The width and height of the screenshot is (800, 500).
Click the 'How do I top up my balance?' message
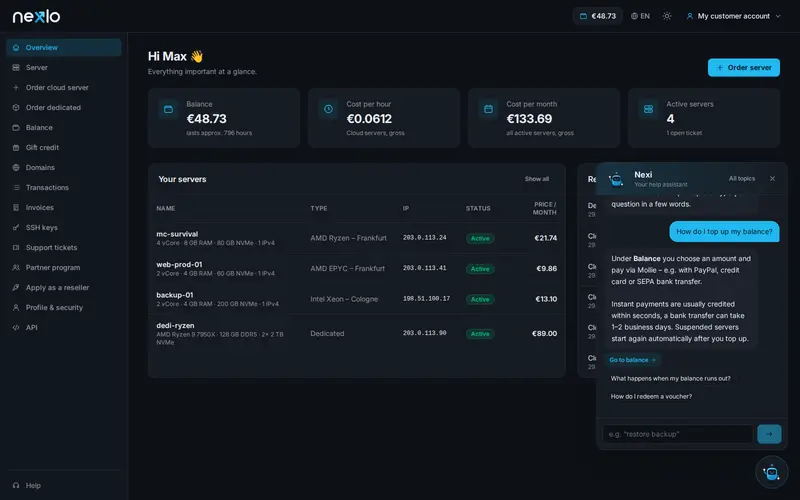724,232
